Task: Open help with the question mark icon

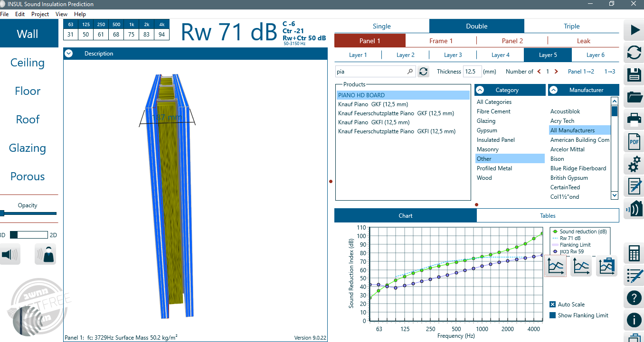Action: [634, 298]
